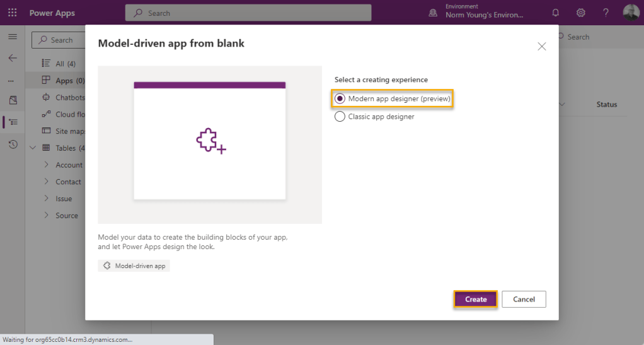Click the Apps icon in the tree
Viewport: 644px width, 345px height.
pos(46,80)
